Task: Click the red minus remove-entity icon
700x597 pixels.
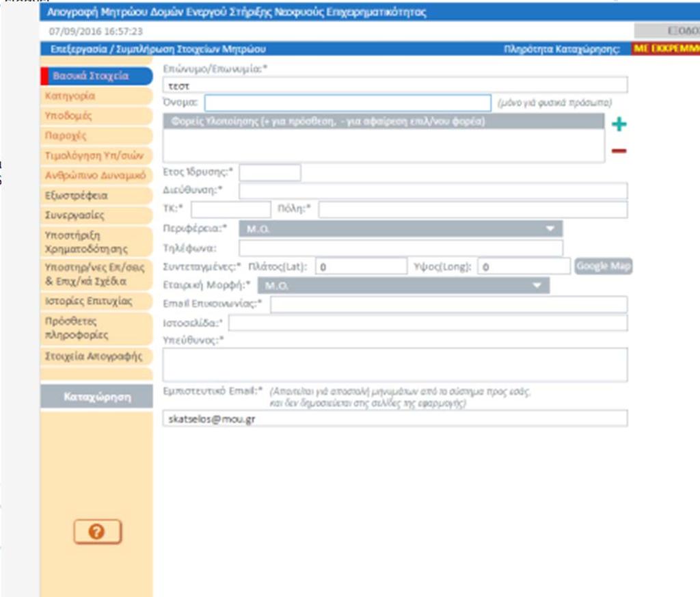Action: pyautogui.click(x=619, y=151)
